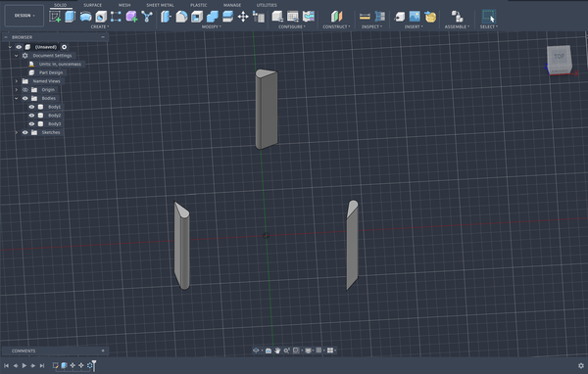
Task: Select the Hole tool
Action: (101, 17)
